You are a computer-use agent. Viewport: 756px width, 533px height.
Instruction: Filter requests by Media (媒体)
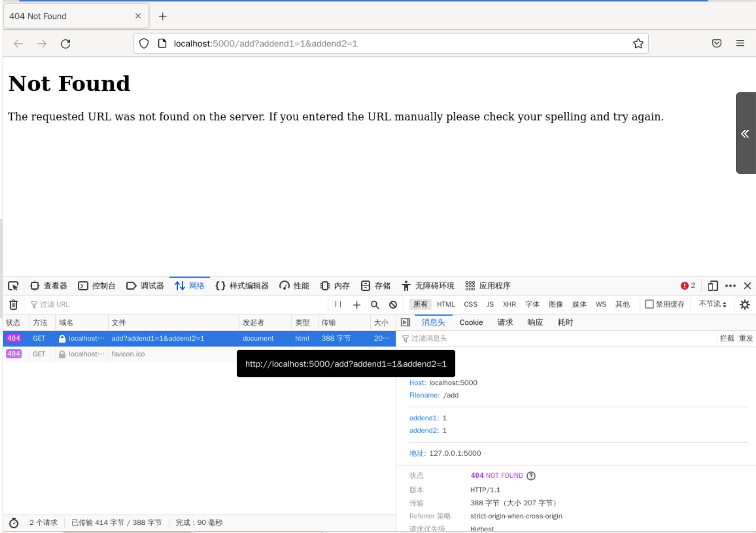pyautogui.click(x=579, y=305)
